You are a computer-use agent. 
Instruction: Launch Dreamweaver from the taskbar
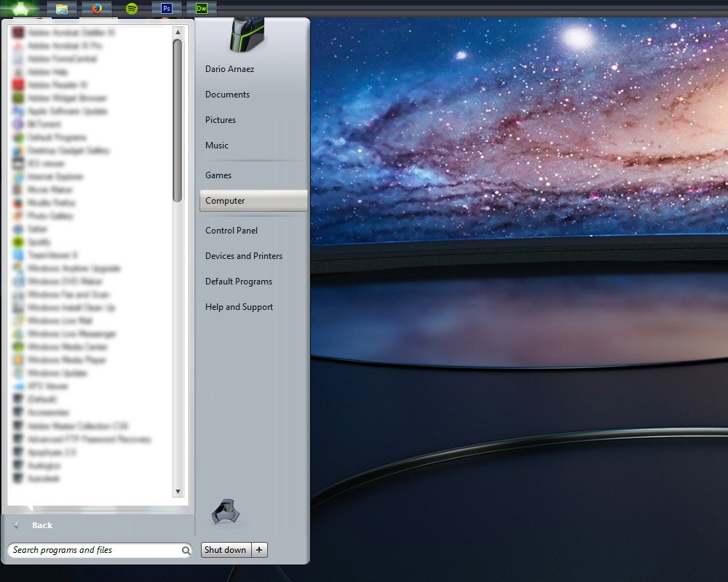coord(202,9)
